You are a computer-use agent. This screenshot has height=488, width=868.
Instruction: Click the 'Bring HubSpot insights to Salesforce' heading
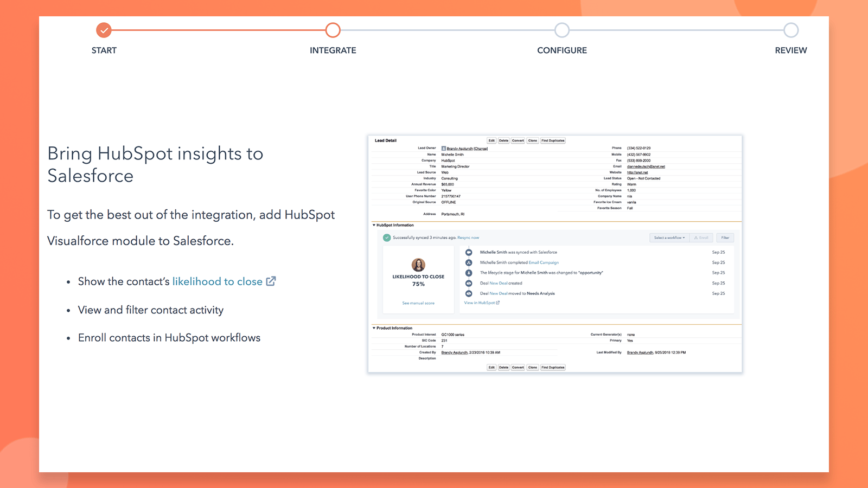[155, 165]
